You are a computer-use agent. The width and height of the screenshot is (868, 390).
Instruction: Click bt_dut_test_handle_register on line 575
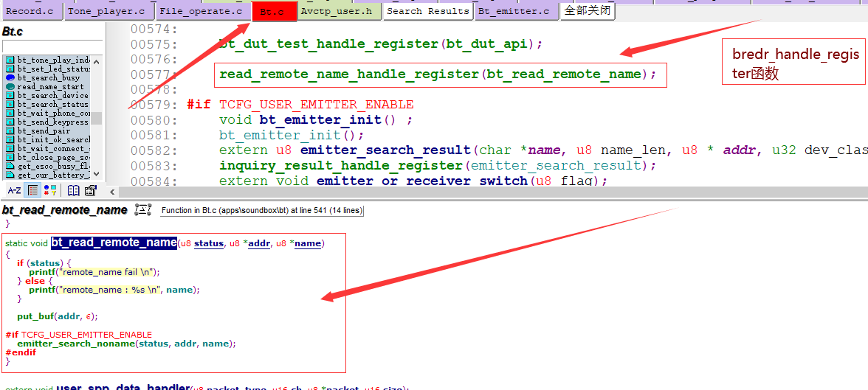(x=329, y=44)
